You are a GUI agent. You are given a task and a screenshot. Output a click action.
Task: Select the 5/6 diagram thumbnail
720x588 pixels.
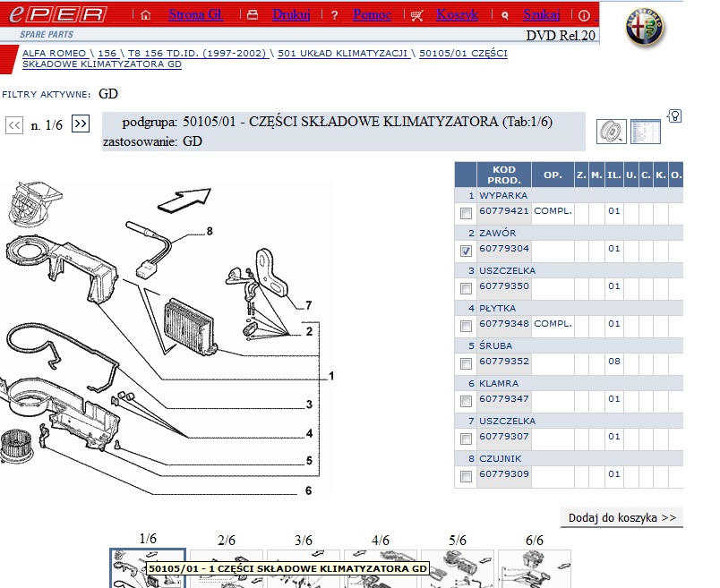[458, 568]
